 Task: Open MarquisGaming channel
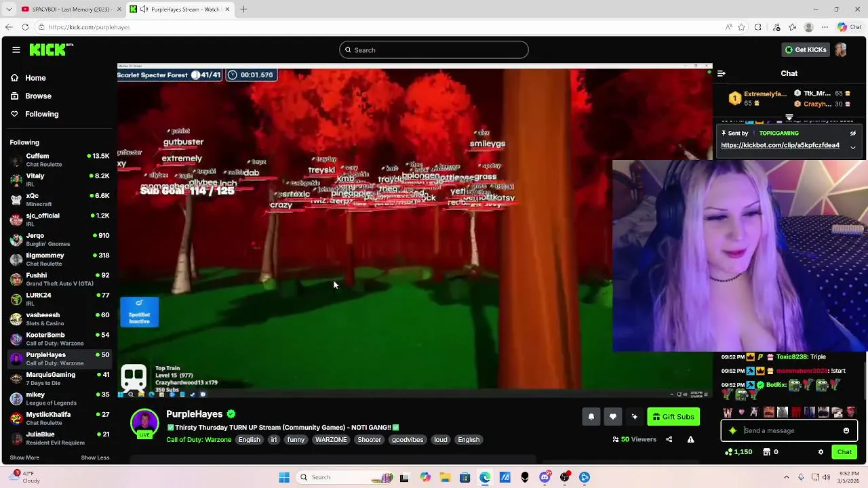point(60,378)
